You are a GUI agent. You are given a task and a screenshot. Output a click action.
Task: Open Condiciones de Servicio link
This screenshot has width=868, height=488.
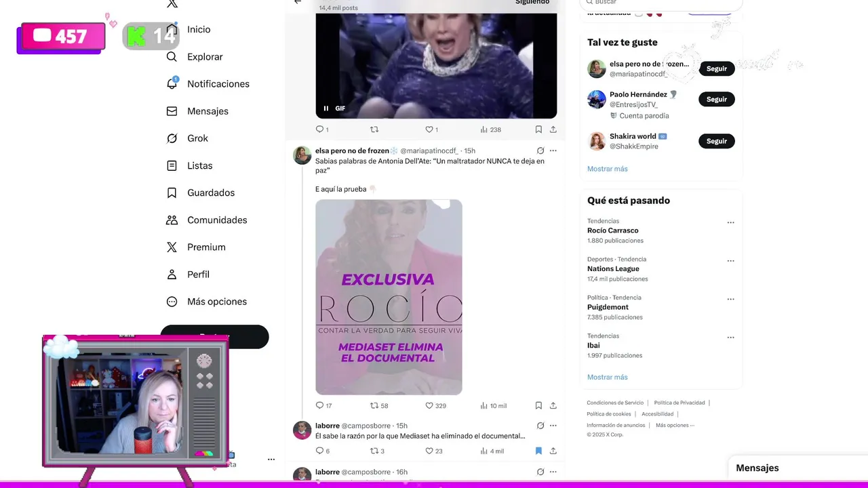pos(615,403)
